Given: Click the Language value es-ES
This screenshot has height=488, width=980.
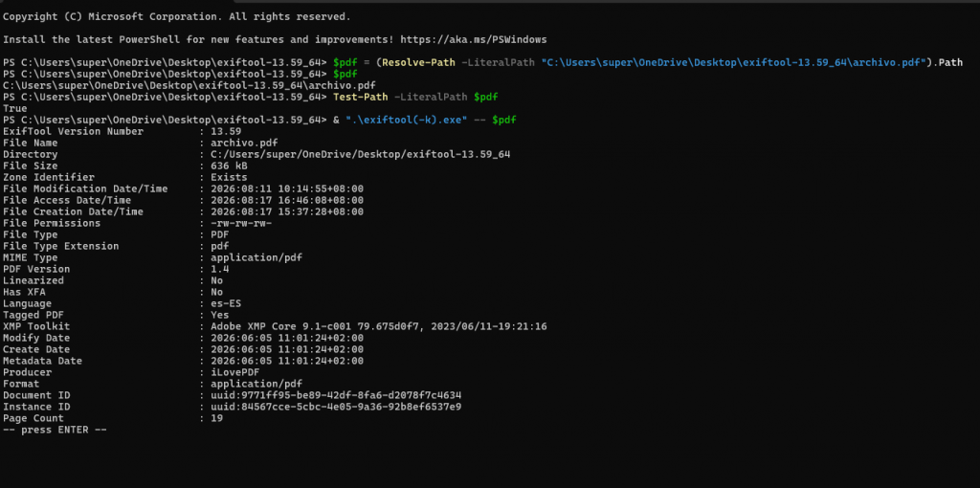Looking at the screenshot, I should coord(226,303).
